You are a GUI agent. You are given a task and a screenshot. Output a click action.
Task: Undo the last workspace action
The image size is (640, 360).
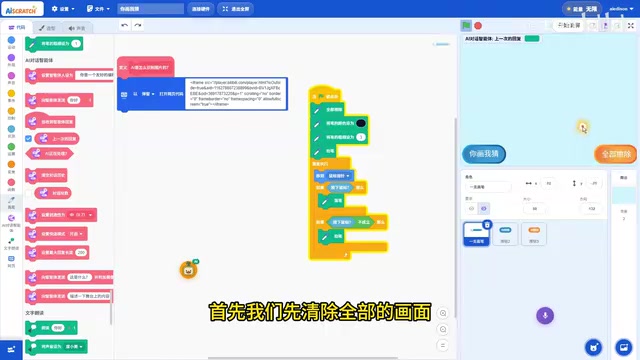click(125, 25)
